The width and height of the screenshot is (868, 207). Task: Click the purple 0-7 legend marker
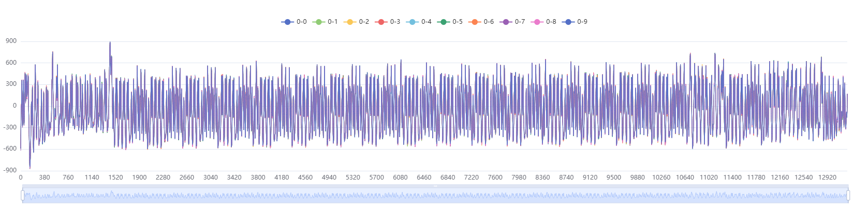coord(506,22)
